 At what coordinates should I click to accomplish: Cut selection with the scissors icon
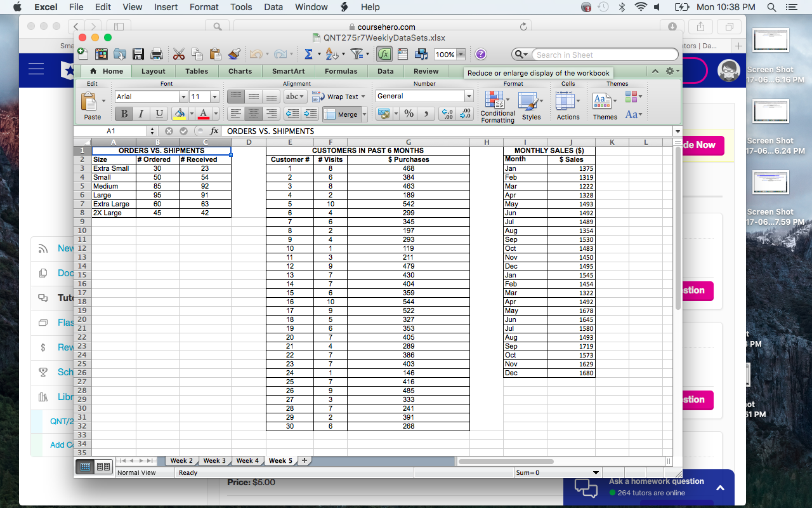pyautogui.click(x=179, y=55)
